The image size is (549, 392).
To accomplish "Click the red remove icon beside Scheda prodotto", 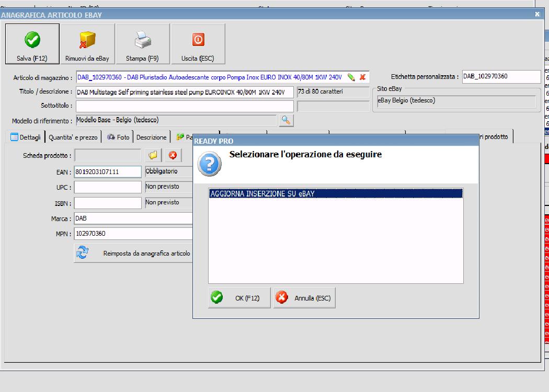I will 173,155.
